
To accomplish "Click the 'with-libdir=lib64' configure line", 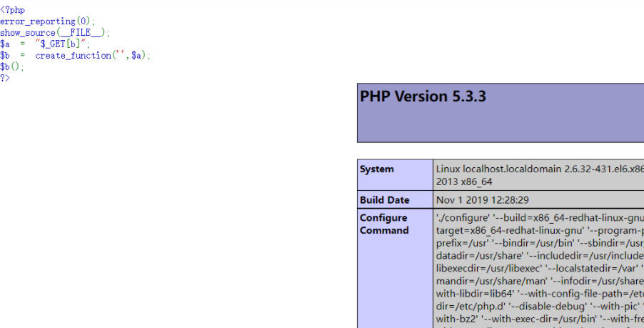I will pyautogui.click(x=540, y=294).
